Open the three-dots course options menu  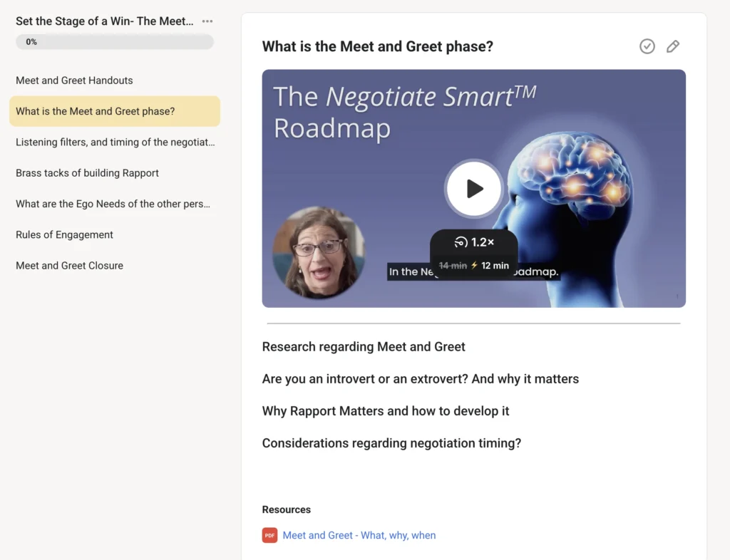pyautogui.click(x=207, y=21)
